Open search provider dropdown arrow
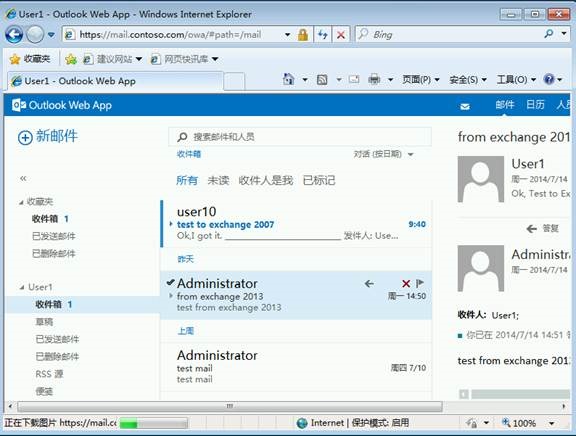The width and height of the screenshot is (576, 436). [564, 33]
